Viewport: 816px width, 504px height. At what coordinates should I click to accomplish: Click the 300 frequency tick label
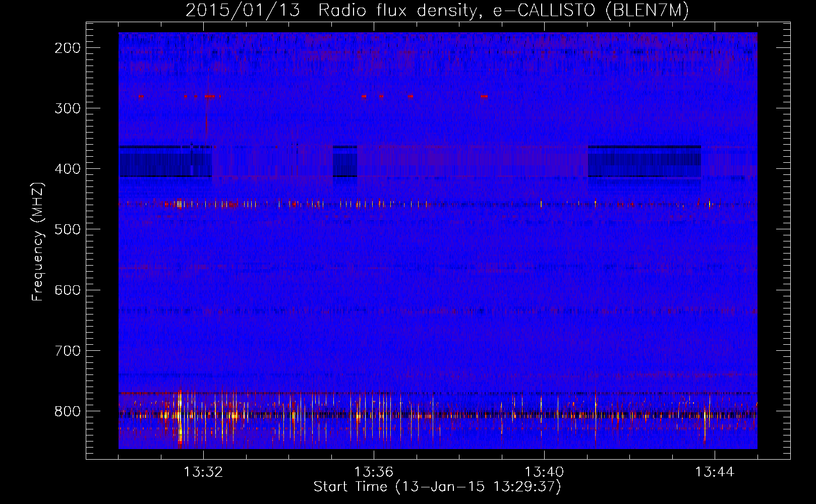pyautogui.click(x=68, y=108)
